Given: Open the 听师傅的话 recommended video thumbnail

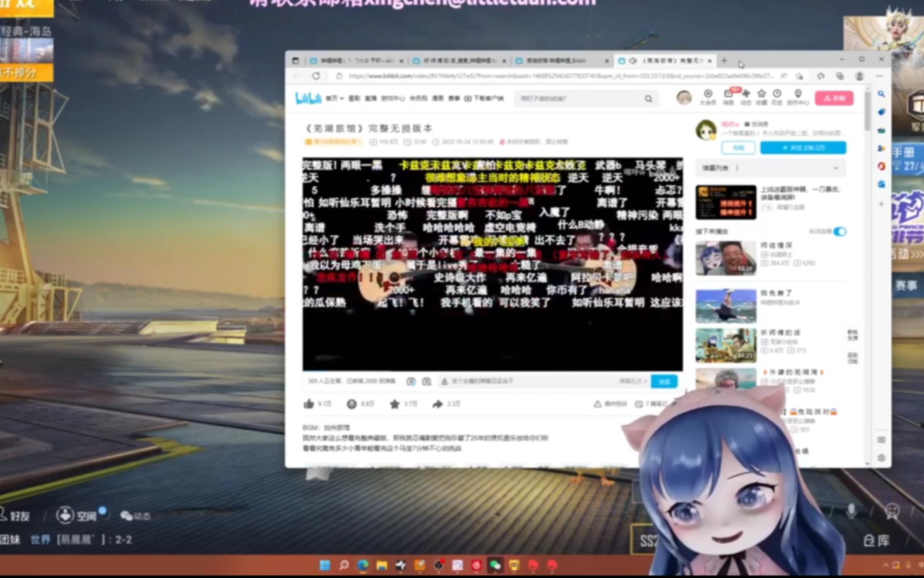Looking at the screenshot, I should click(x=726, y=346).
